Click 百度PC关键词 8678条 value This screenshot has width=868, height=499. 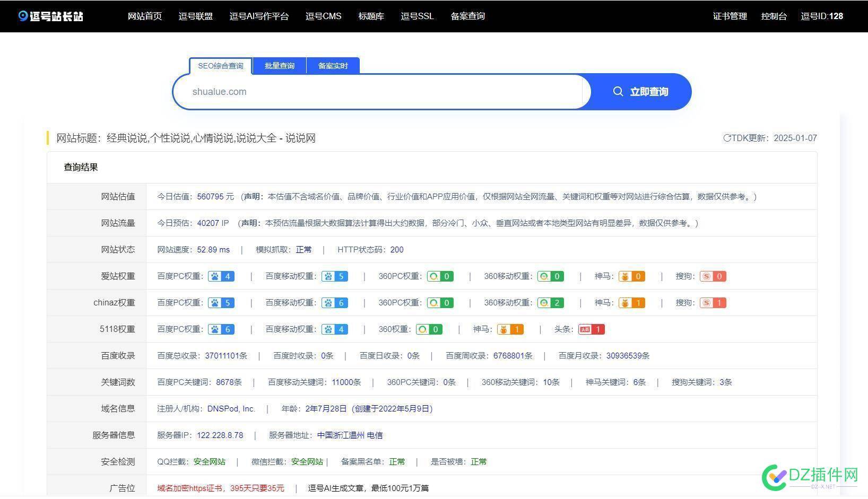(229, 382)
